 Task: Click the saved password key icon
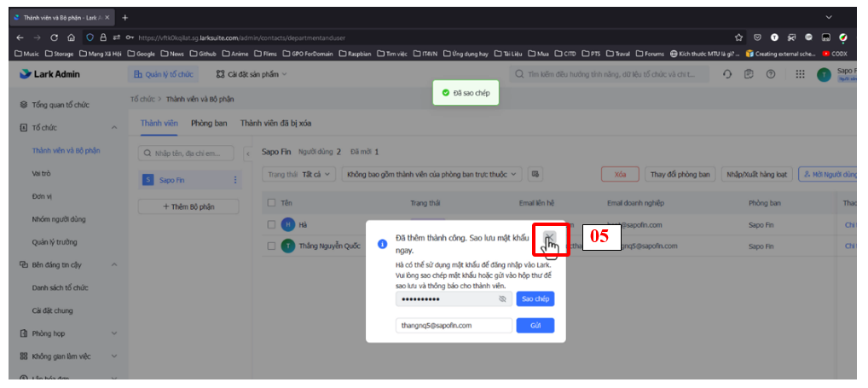[x=130, y=38]
